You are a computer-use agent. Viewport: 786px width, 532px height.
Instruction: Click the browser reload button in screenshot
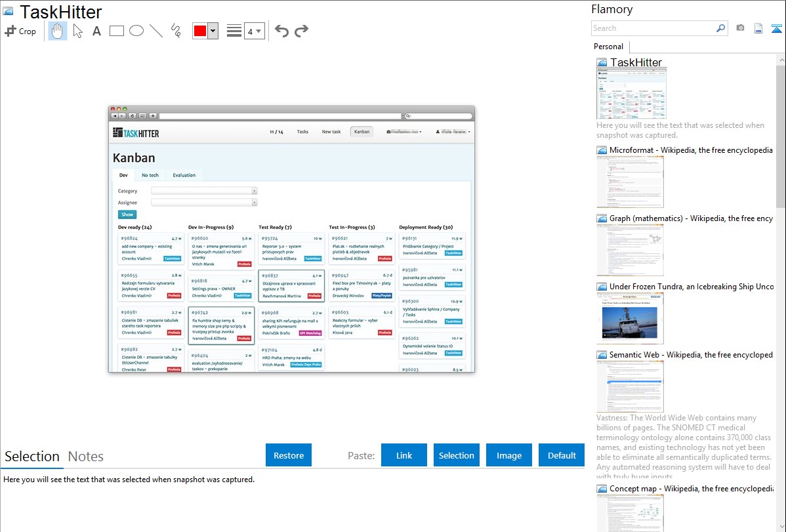[133, 116]
